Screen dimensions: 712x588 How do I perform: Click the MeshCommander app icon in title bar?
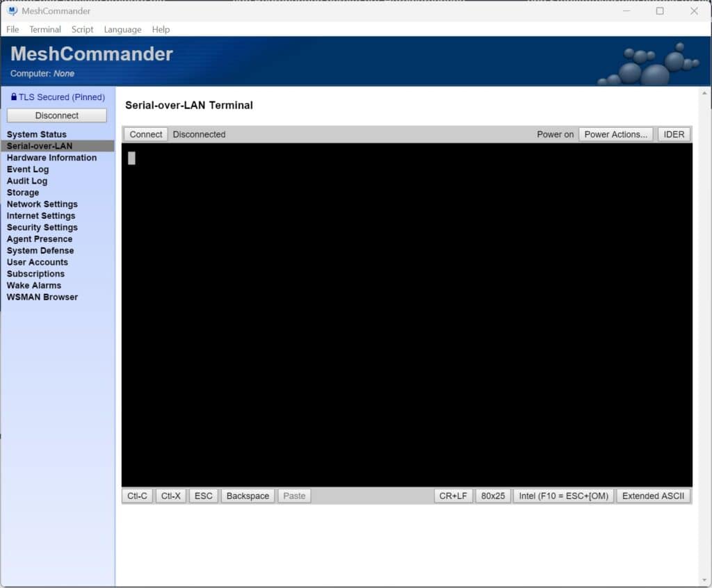[x=12, y=11]
